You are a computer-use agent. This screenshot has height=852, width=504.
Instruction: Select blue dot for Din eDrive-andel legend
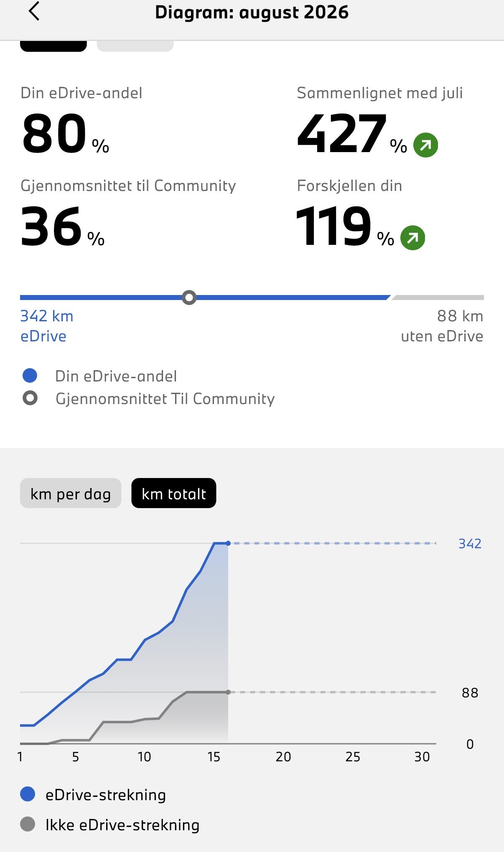(x=30, y=376)
